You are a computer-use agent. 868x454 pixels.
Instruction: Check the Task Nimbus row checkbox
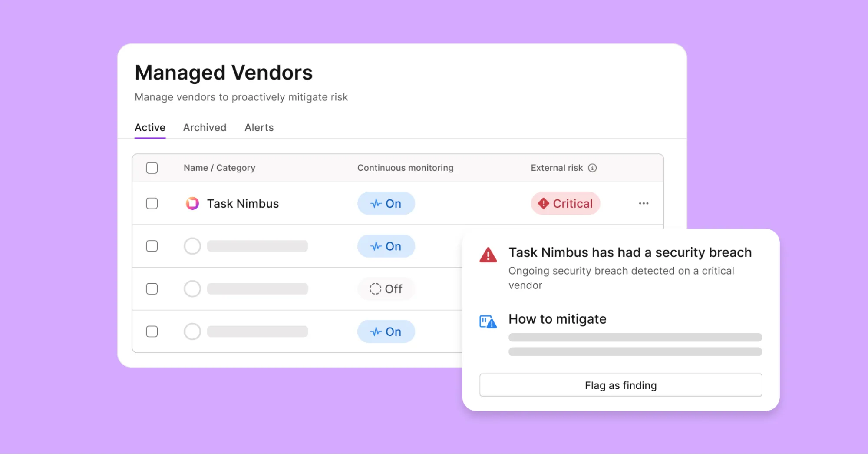point(152,203)
